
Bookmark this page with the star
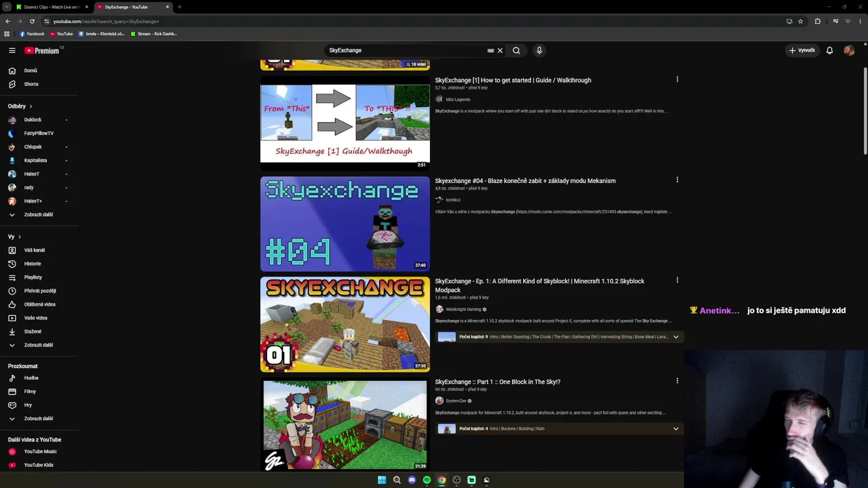click(800, 21)
